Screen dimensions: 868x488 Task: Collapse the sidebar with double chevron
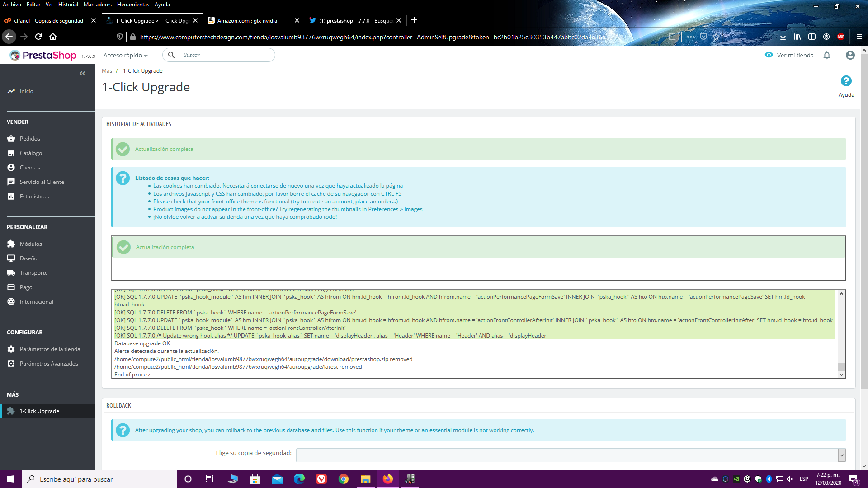pos(82,73)
